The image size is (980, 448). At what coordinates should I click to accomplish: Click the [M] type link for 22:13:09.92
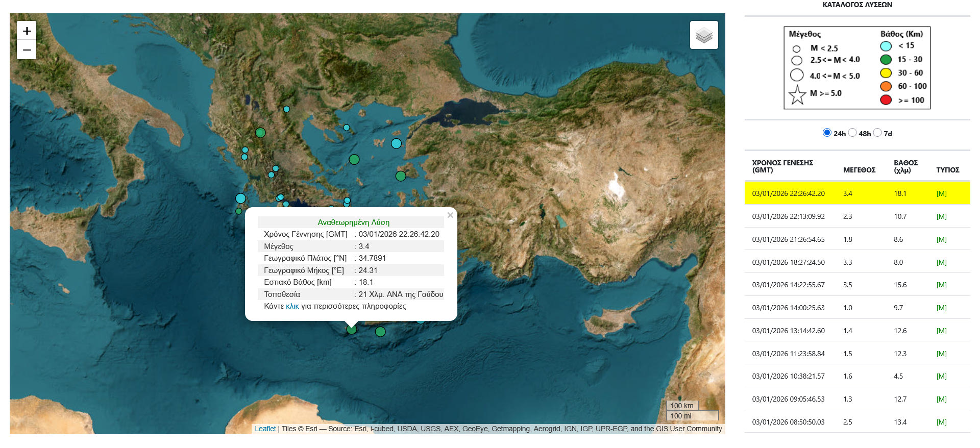click(941, 216)
